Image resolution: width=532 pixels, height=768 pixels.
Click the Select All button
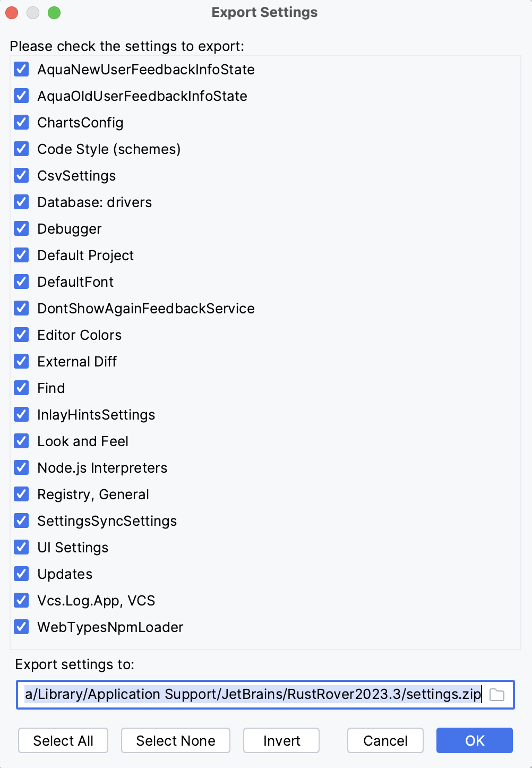click(x=63, y=740)
